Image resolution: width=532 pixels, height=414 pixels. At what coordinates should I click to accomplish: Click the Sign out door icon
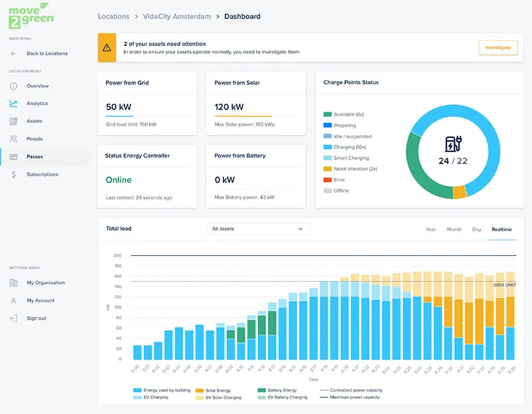[x=13, y=318]
